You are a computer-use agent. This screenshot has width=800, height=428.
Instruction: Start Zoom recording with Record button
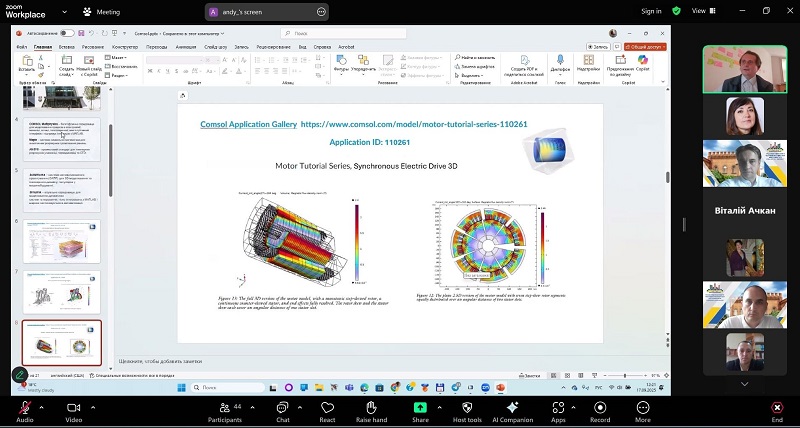[x=600, y=411]
